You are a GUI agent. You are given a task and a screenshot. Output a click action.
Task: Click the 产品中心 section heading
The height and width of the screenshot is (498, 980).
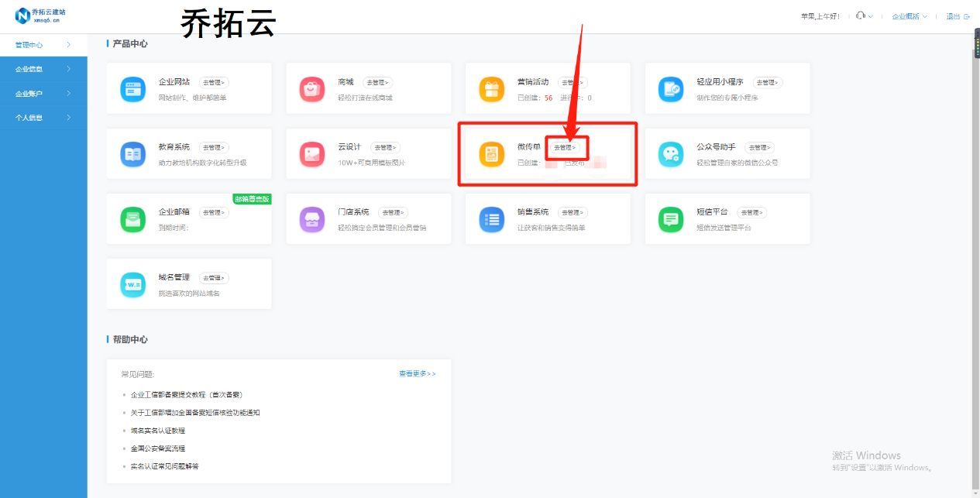[x=130, y=44]
